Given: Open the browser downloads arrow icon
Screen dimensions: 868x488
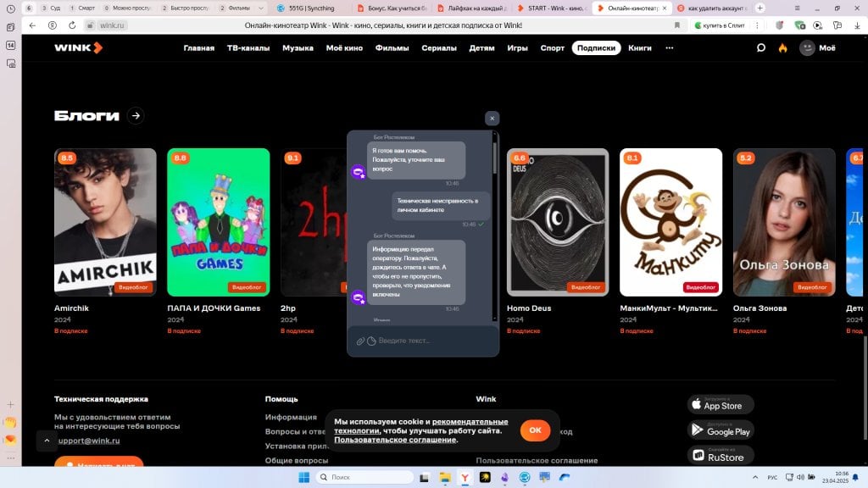Looking at the screenshot, I should coord(857,25).
